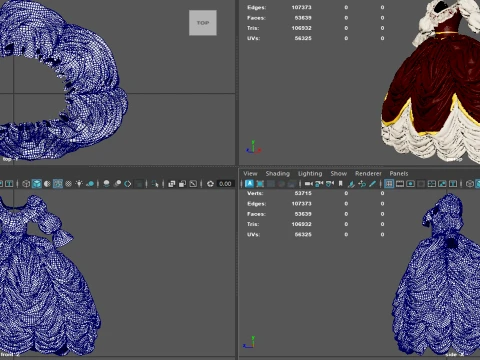Viewport: 480px width, 360px height.
Task: Click the dimmed Depth of Field icon
Action: pyautogui.click(x=139, y=184)
